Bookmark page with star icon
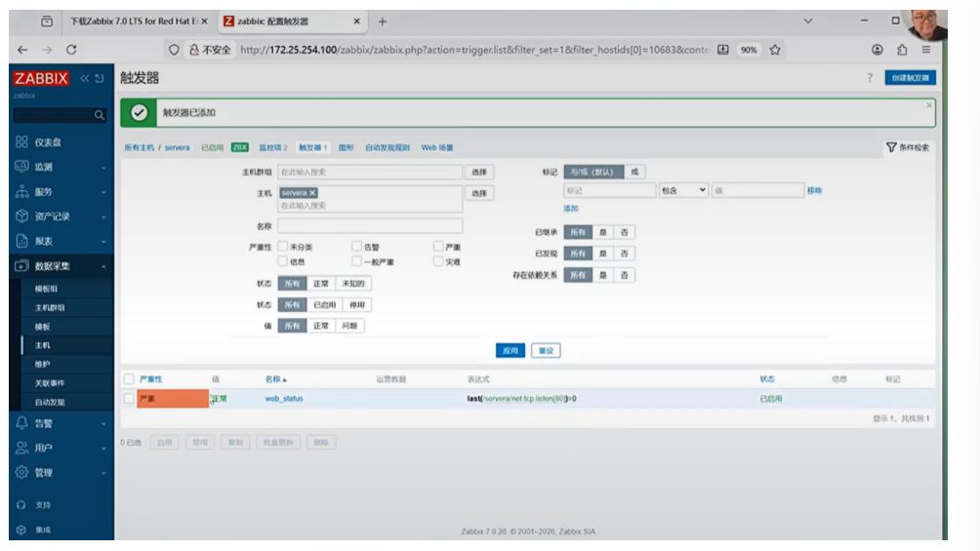 point(775,50)
